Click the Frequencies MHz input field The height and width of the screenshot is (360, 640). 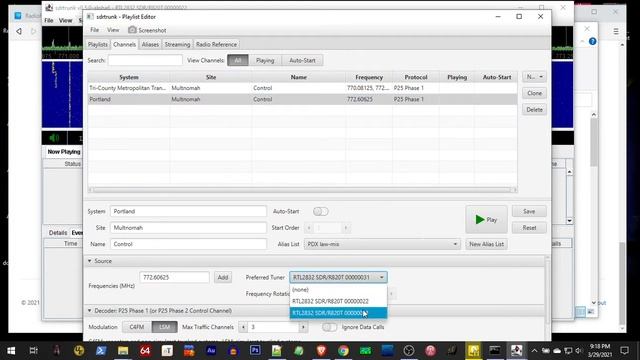coord(174,277)
